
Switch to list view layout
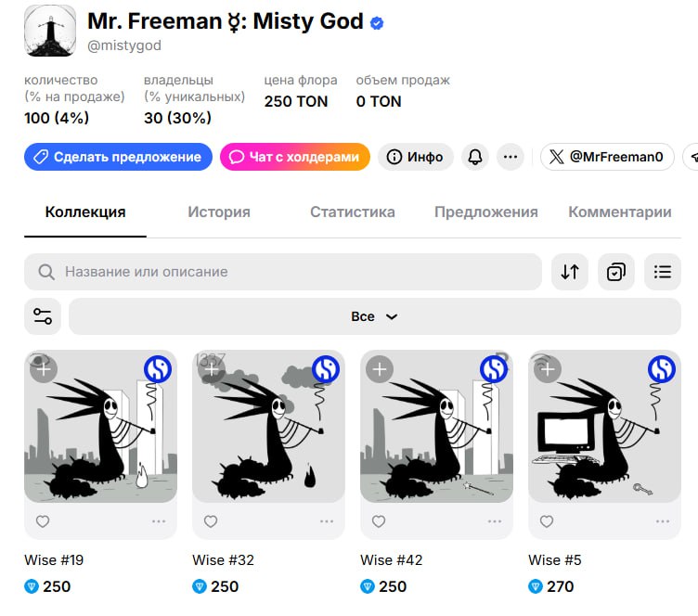662,272
